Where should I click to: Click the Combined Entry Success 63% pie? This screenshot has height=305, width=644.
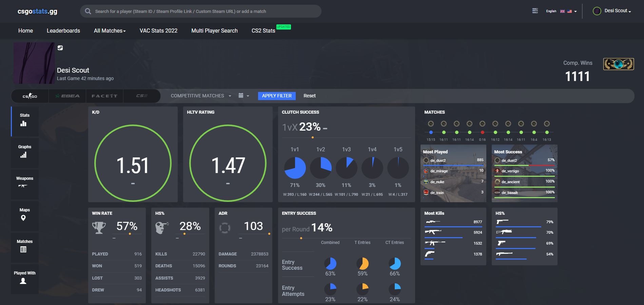330,264
